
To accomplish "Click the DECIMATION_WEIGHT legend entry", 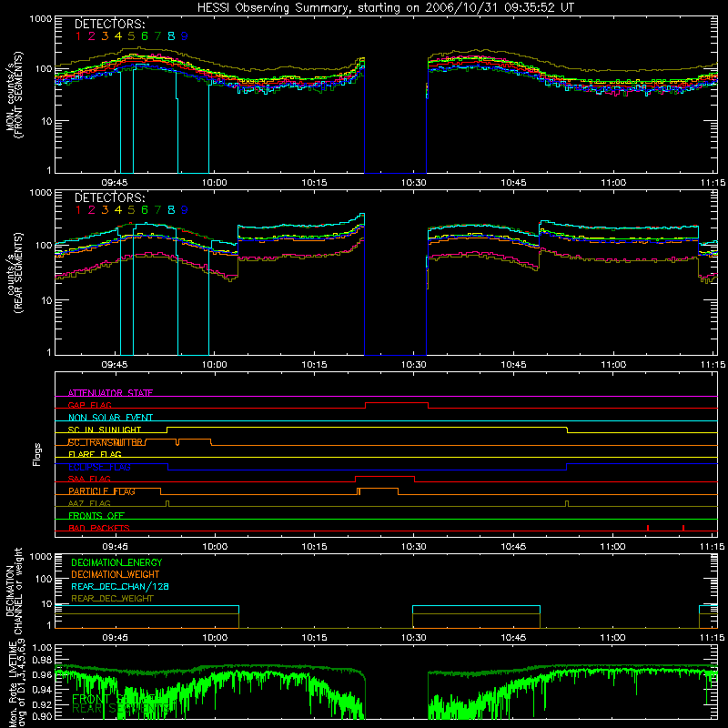I will (116, 574).
